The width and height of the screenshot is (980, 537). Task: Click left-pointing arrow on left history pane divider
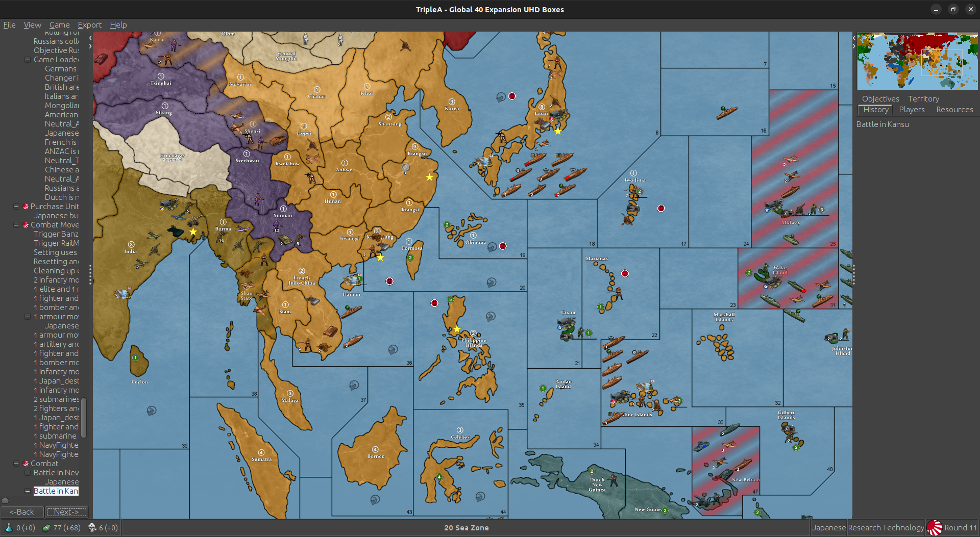pyautogui.click(x=90, y=38)
